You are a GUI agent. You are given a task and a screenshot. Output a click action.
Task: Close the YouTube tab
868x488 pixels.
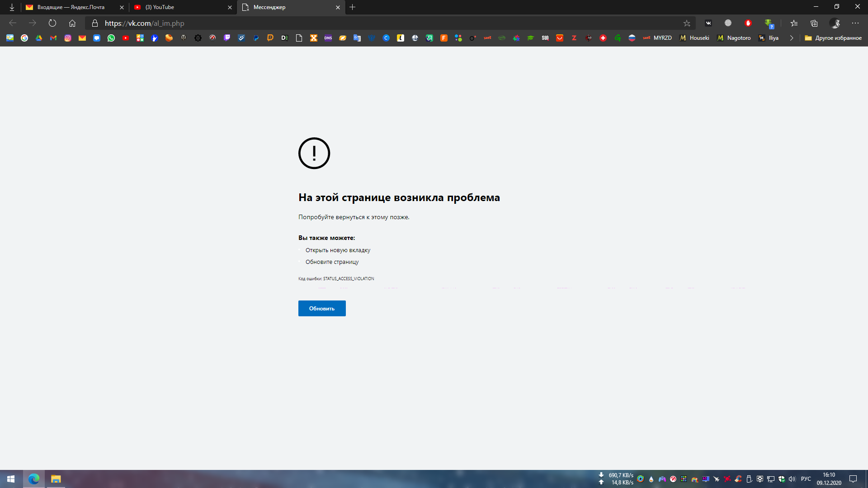230,7
